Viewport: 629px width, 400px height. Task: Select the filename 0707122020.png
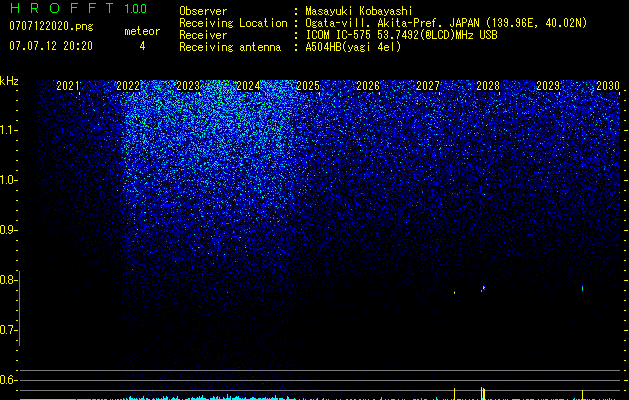point(51,26)
